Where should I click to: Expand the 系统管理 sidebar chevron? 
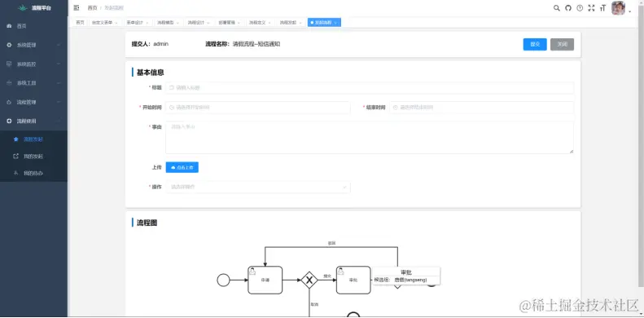click(59, 45)
